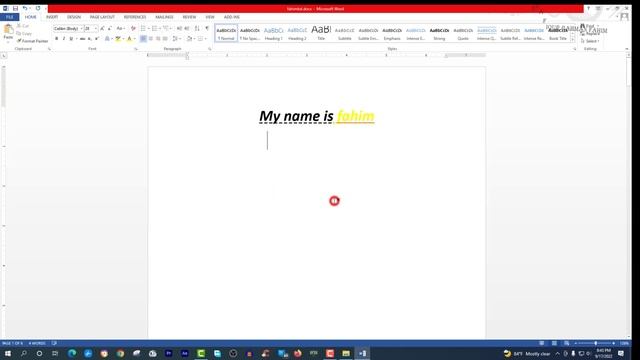Apply superscript formatting
This screenshot has width=640, height=360.
(97, 39)
